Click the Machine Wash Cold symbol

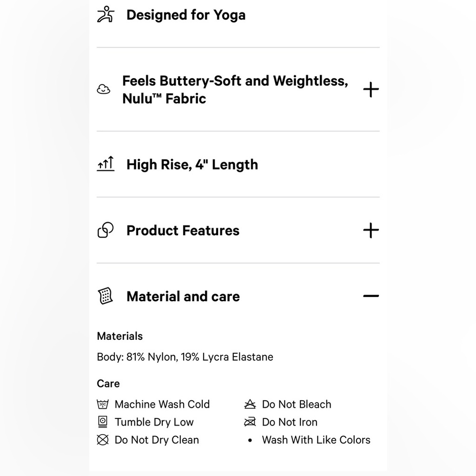(x=103, y=404)
